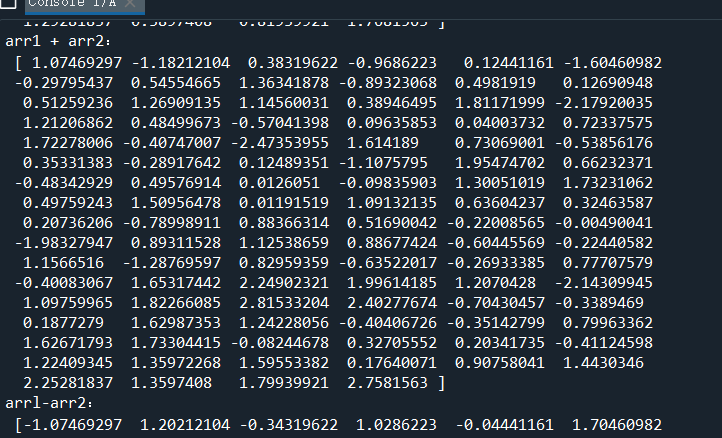Click the value 0.1877279
The height and width of the screenshot is (438, 722).
click(x=63, y=323)
